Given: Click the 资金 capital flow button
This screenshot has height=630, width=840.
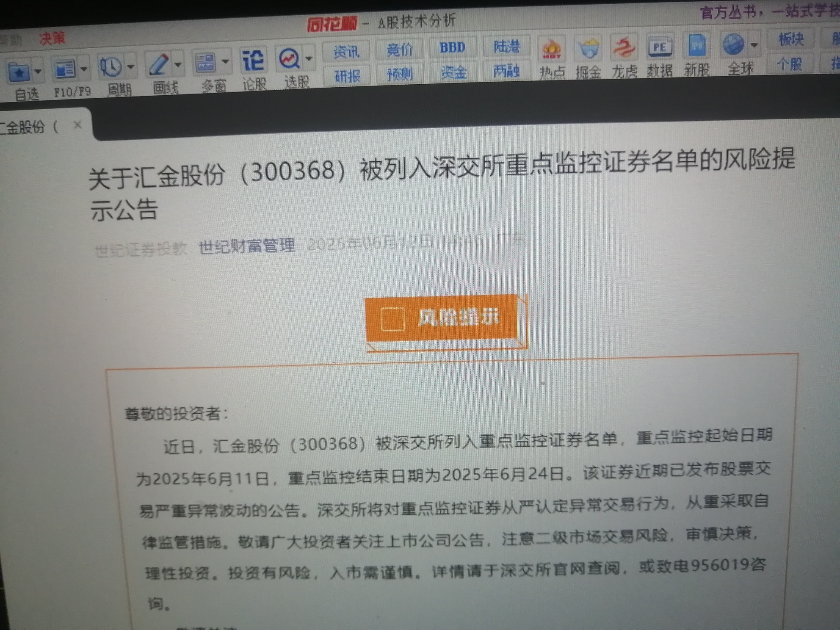Looking at the screenshot, I should 453,73.
